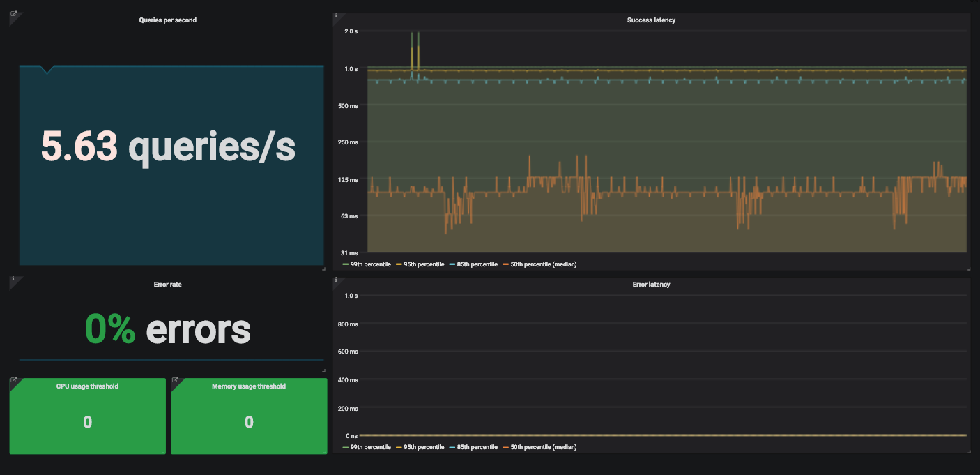Screen dimensions: 980x475
Task: Open the info icon on Success latency panel
Action: click(x=337, y=14)
